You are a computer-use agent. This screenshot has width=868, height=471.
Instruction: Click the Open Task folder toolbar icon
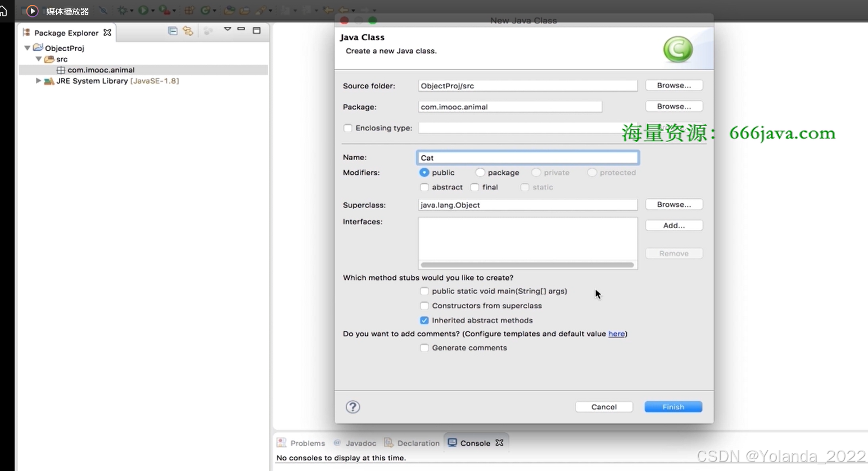245,10
